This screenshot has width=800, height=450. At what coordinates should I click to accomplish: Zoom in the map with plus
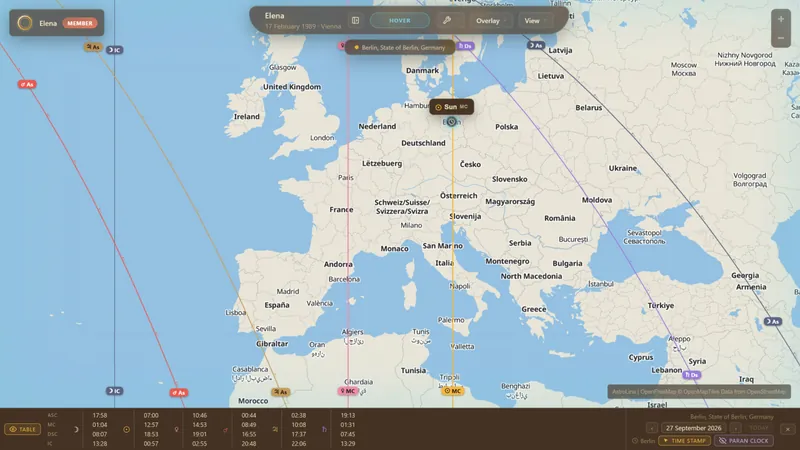click(781, 19)
